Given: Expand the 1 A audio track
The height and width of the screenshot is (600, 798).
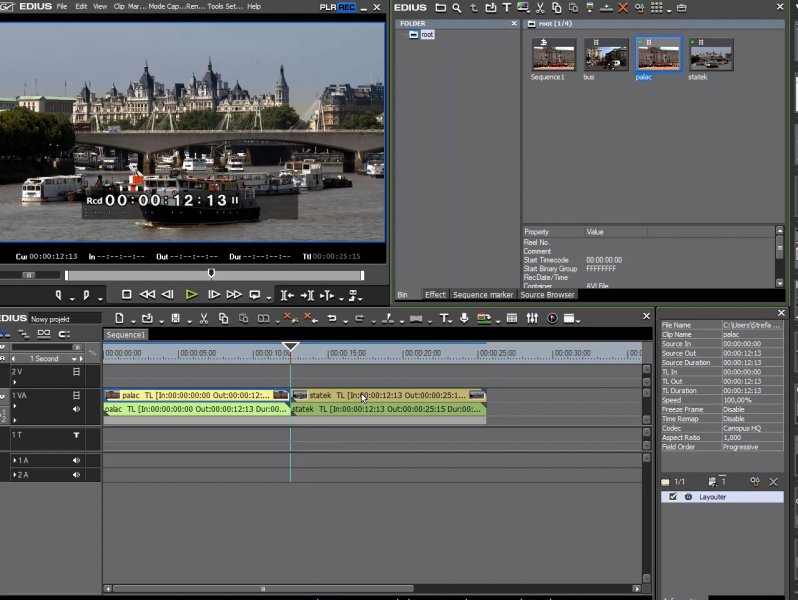Looking at the screenshot, I should coord(14,460).
